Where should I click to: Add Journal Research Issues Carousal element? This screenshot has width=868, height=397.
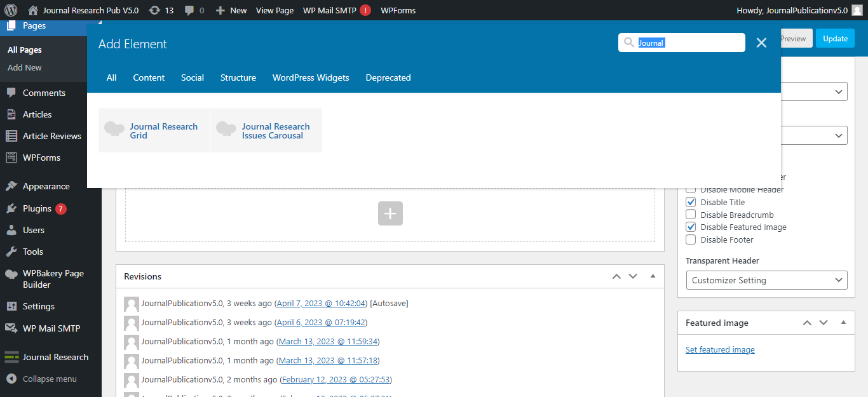266,130
